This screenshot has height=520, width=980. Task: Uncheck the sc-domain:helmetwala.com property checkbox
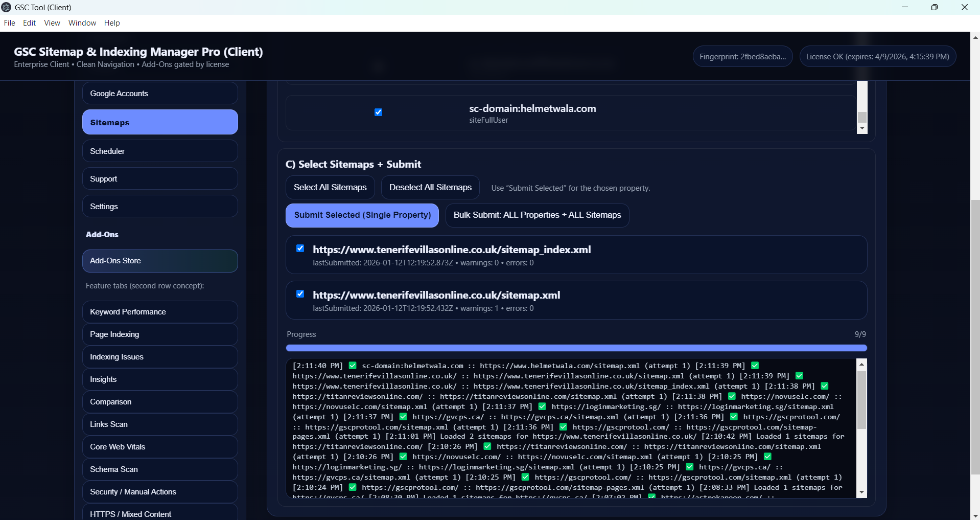(378, 112)
